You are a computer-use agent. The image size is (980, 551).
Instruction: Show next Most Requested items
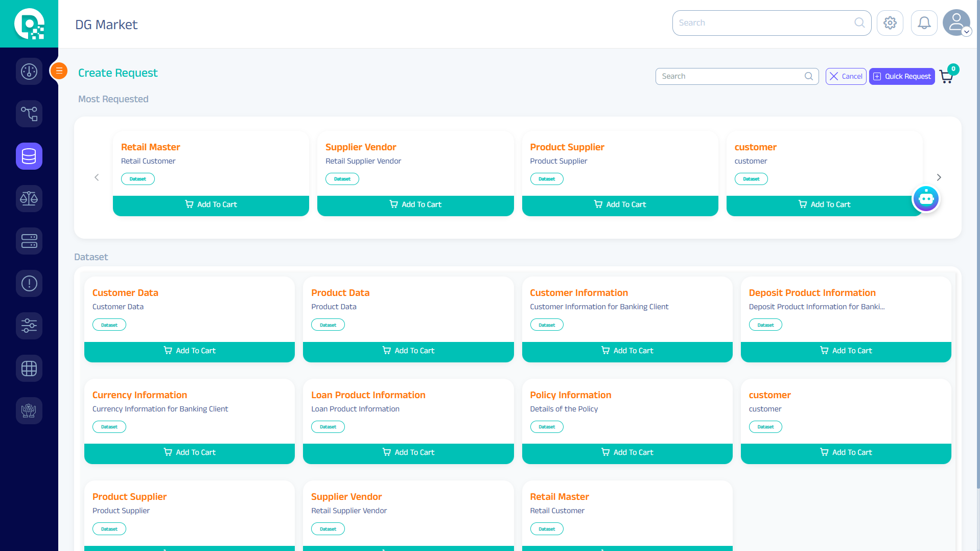tap(939, 177)
